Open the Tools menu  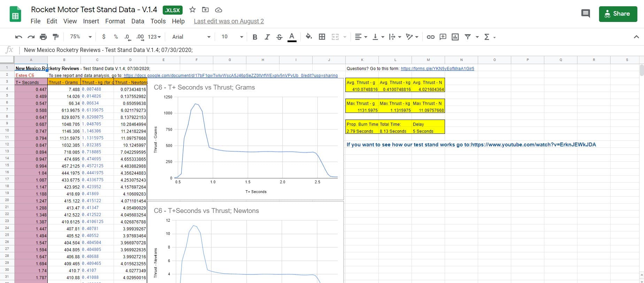point(158,21)
